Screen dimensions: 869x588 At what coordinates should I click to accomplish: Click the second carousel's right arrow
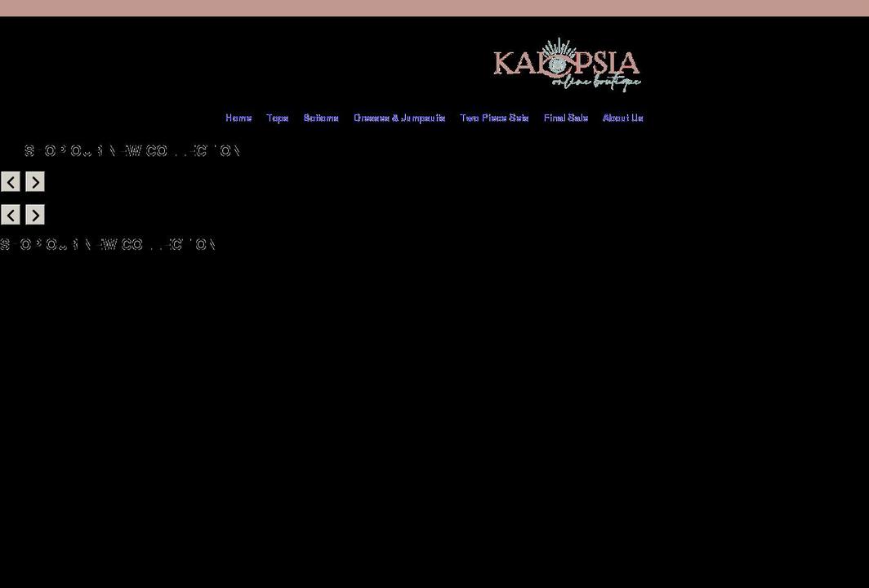[34, 214]
